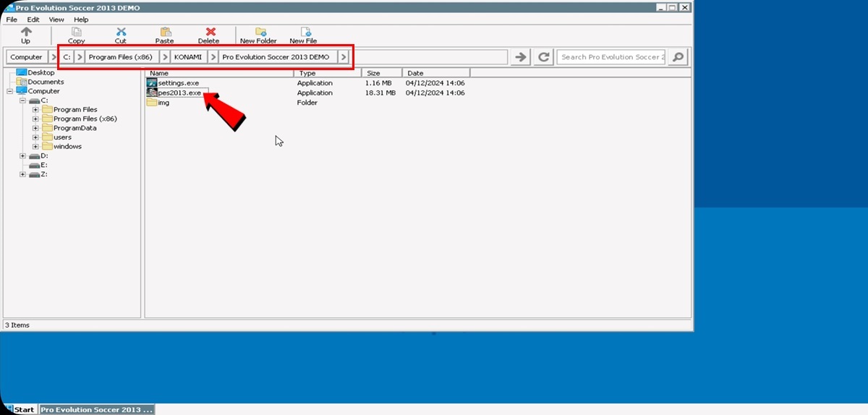The width and height of the screenshot is (868, 415).
Task: Click the red Delete icon
Action: [x=210, y=32]
